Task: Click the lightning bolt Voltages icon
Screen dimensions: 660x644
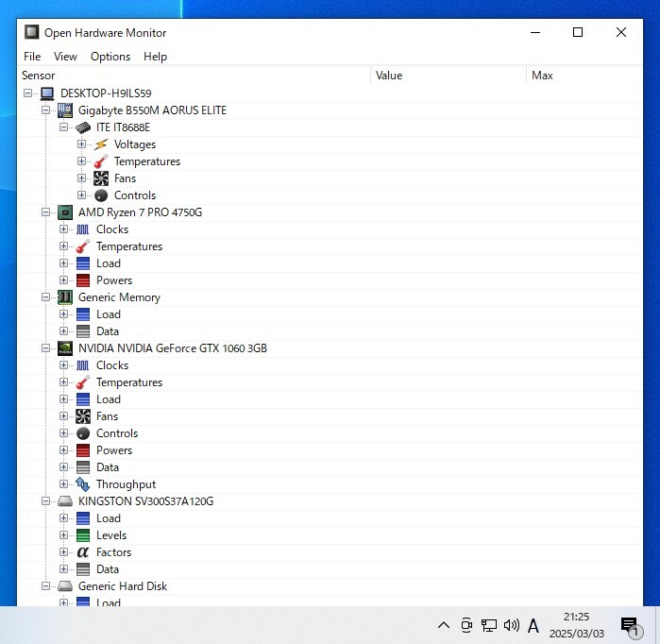Action: (101, 144)
